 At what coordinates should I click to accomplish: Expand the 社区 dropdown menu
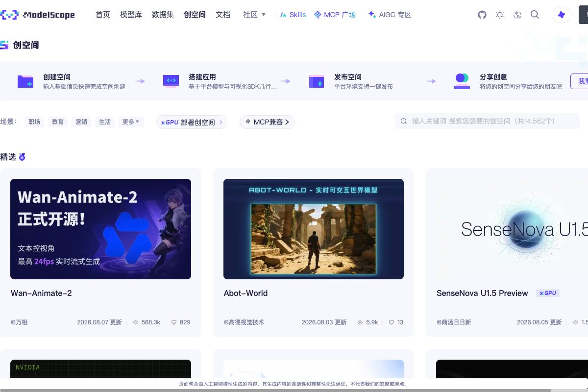254,15
